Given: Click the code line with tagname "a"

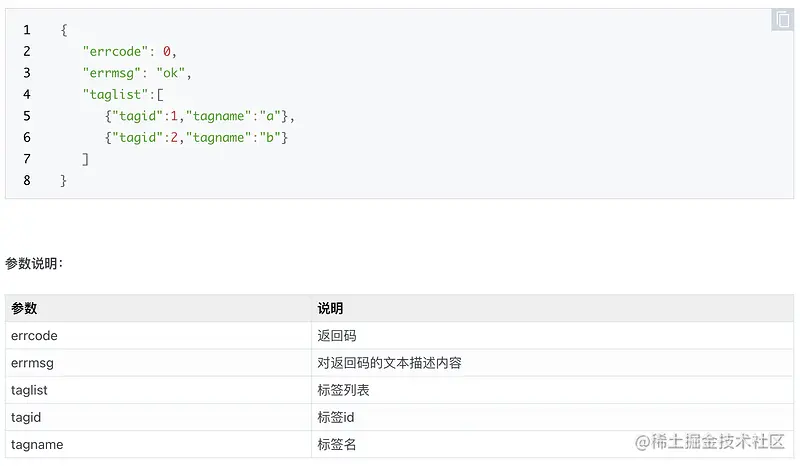Looking at the screenshot, I should click(200, 116).
